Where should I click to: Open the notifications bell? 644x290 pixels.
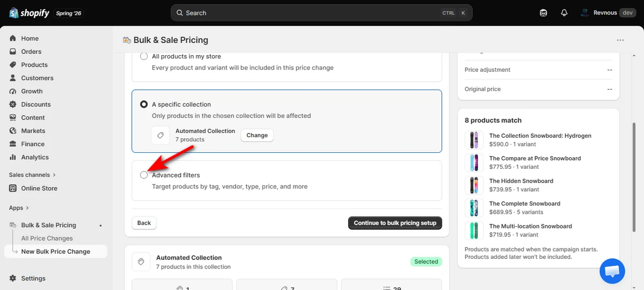tap(564, 13)
